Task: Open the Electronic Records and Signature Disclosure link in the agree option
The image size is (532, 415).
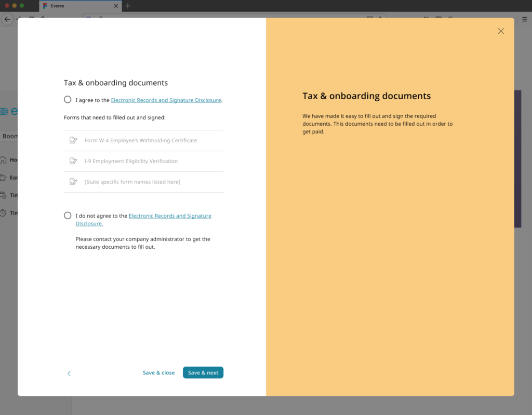Action: pos(166,100)
